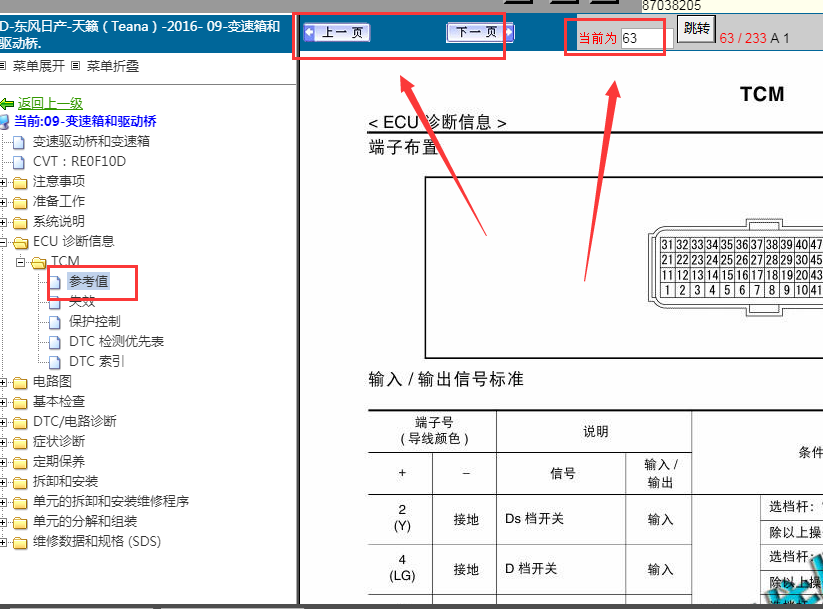Open the 保护控制 page
823x609 pixels.
(x=94, y=321)
